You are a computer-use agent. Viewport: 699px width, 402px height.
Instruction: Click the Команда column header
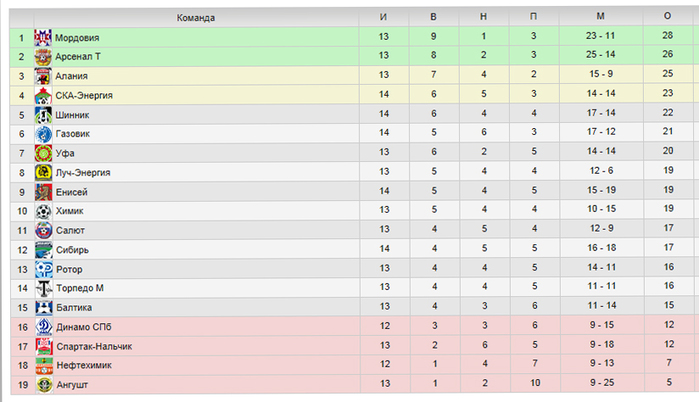[196, 18]
